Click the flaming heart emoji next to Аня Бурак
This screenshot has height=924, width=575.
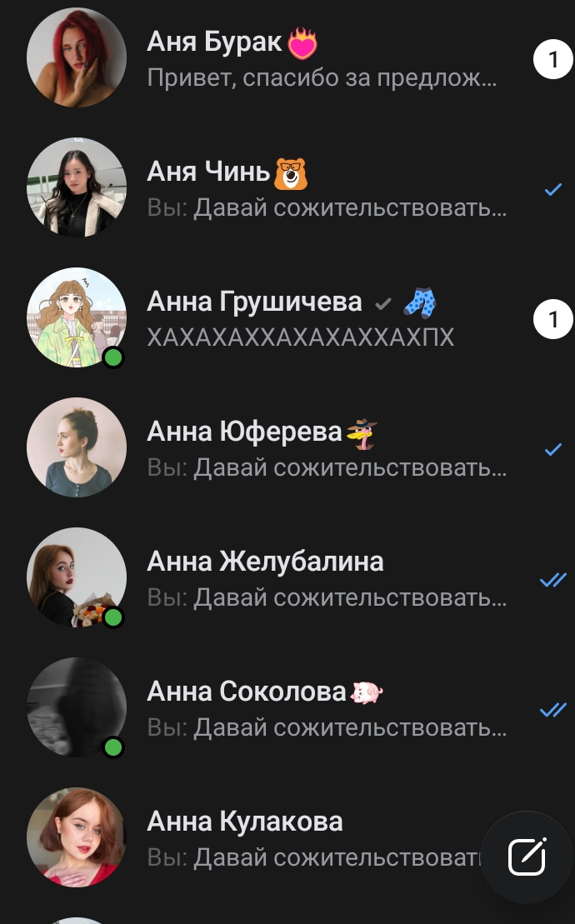pos(302,43)
